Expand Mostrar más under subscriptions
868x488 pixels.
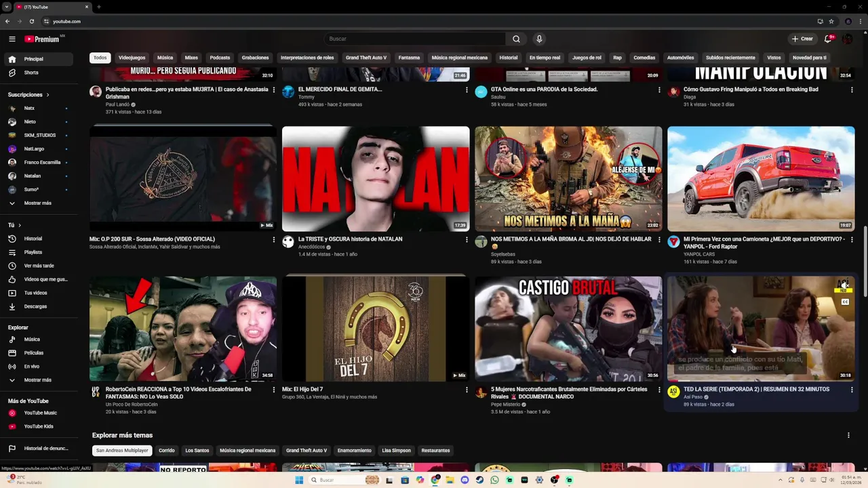coord(38,203)
